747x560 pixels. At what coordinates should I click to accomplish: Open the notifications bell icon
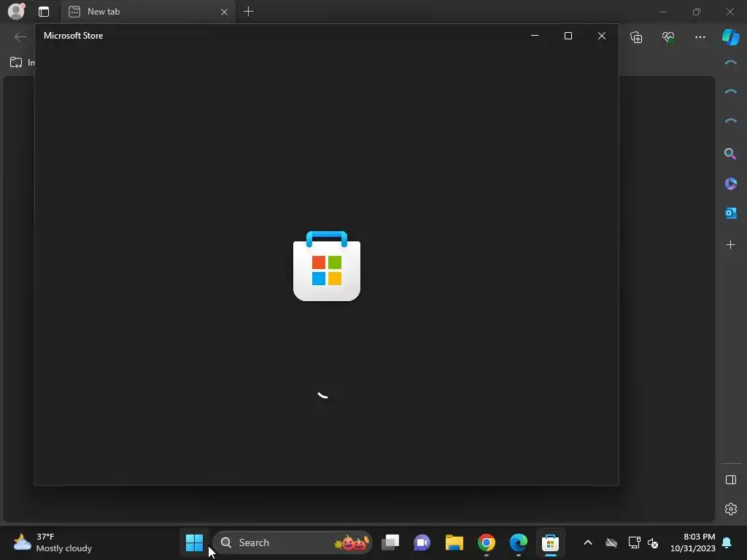(x=727, y=542)
